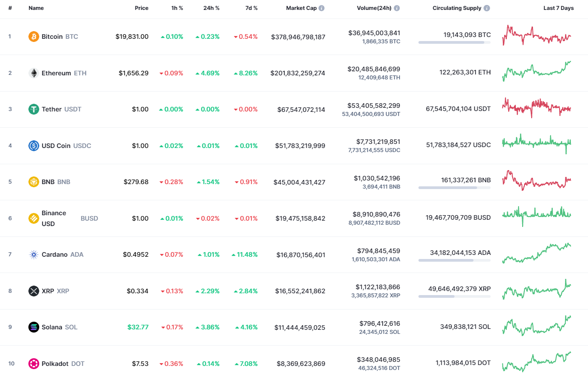
Task: Click Bitcoin circulating supply progress bar
Action: coord(455,42)
